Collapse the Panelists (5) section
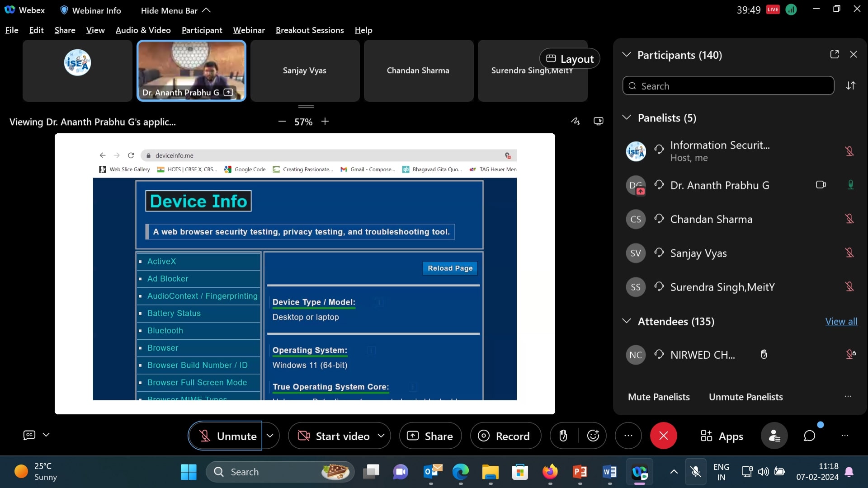Viewport: 868px width, 488px height. (x=627, y=117)
